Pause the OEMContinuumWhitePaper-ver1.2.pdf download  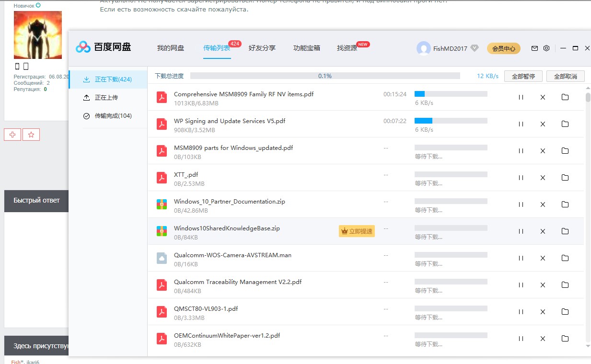click(521, 339)
